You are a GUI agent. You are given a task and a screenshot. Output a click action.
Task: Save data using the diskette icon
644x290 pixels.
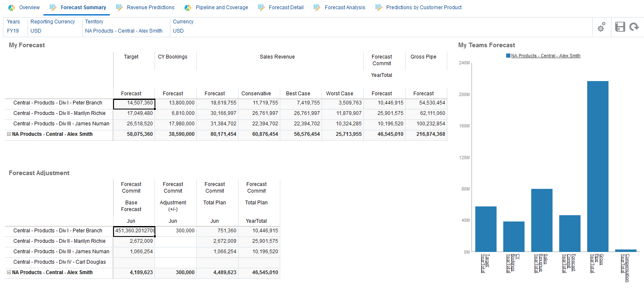click(620, 27)
